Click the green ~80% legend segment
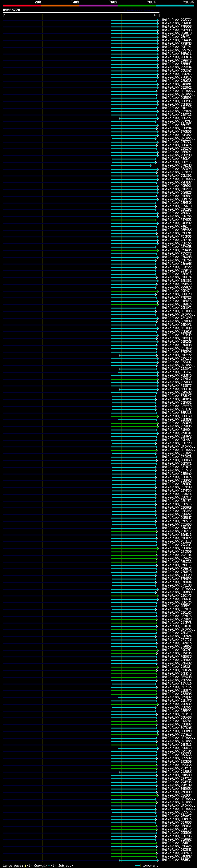This screenshot has width=197, height=868. coord(137,6)
